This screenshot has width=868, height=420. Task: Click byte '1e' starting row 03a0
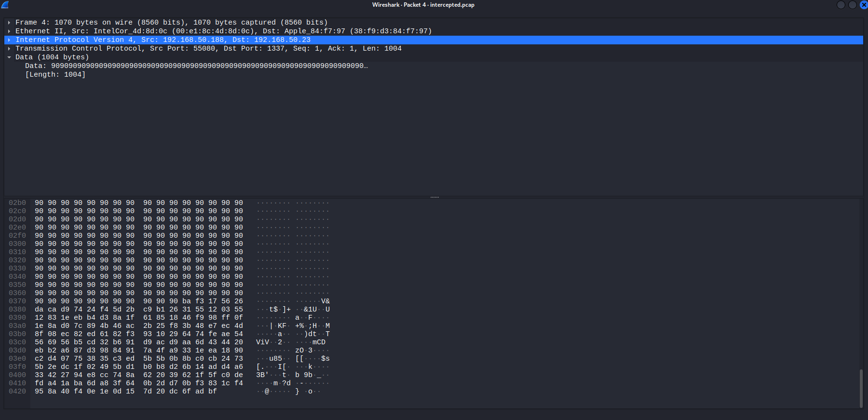pyautogui.click(x=39, y=326)
